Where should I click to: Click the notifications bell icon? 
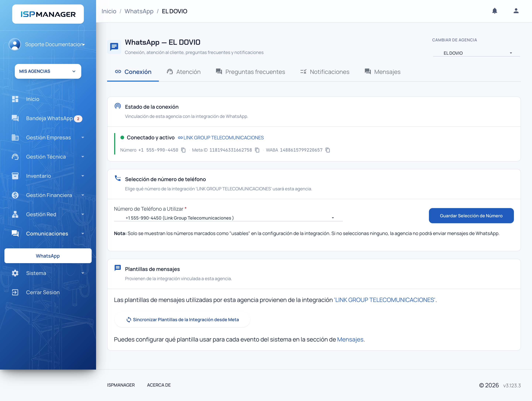[x=495, y=11]
